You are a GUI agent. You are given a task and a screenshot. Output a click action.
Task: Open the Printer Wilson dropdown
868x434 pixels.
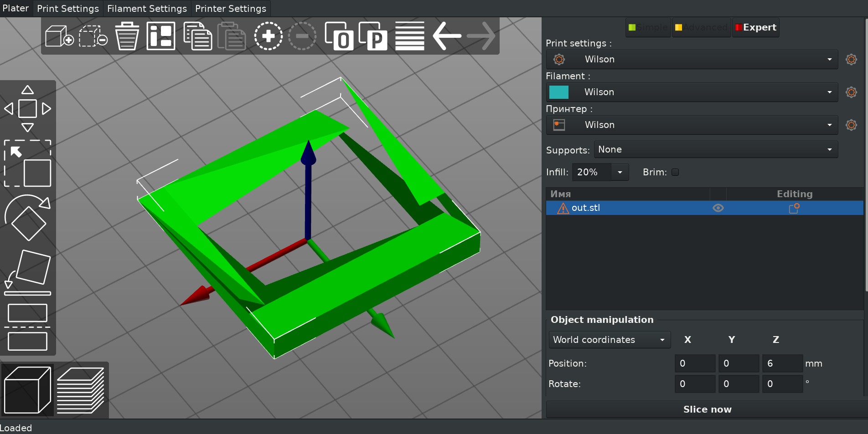click(x=692, y=125)
